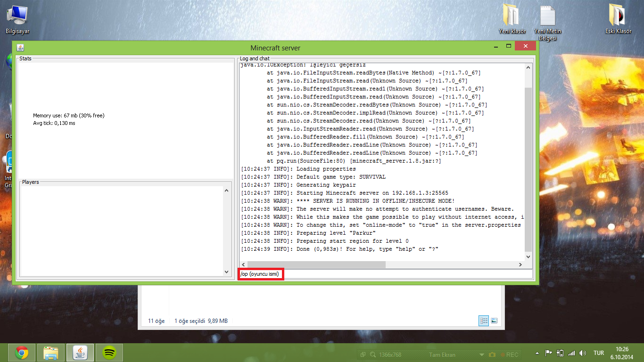The height and width of the screenshot is (362, 644).
Task: Select the Yeni klasör desktop folder
Action: [512, 19]
